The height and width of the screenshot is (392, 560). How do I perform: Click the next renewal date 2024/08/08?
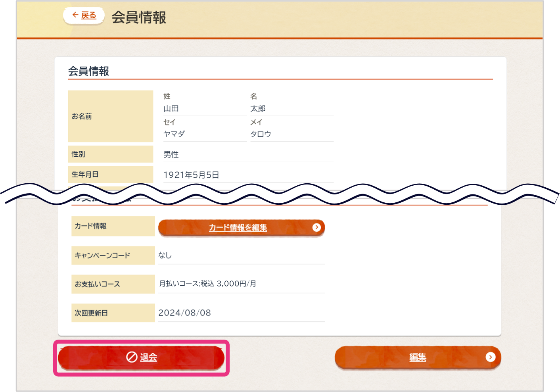click(x=184, y=313)
